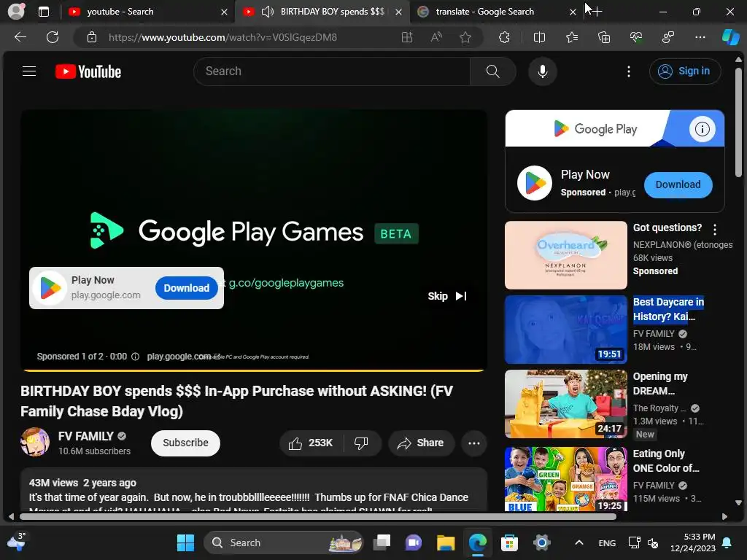Start voice search with the microphone icon
Screen dimensions: 747x560
[x=542, y=71]
